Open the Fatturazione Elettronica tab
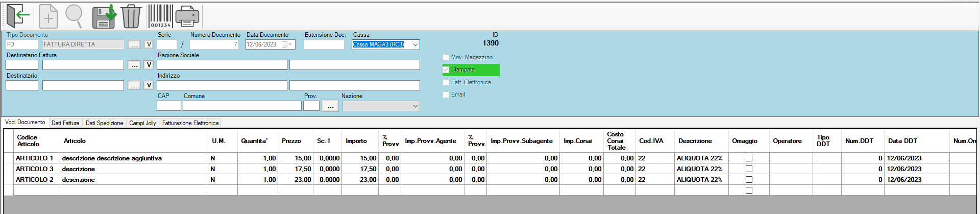Screen dimensions: 980x214 click(190, 123)
